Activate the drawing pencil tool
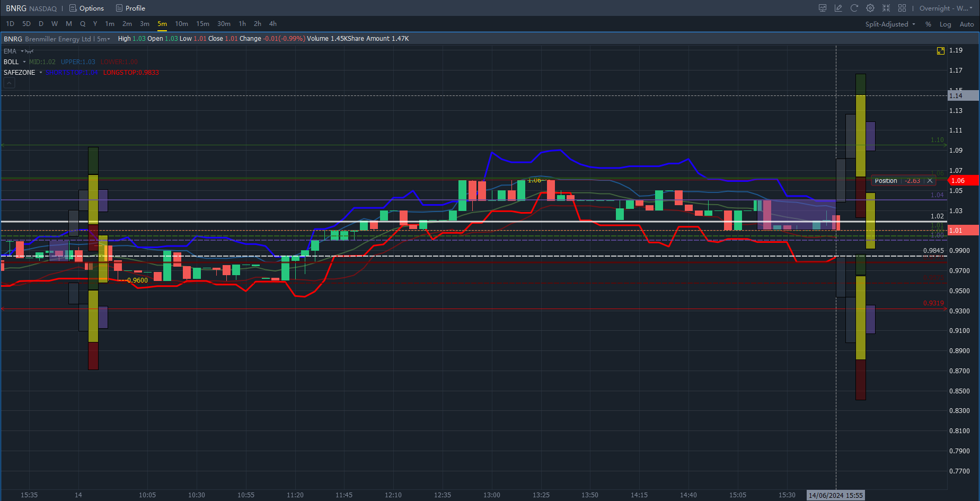 [838, 8]
